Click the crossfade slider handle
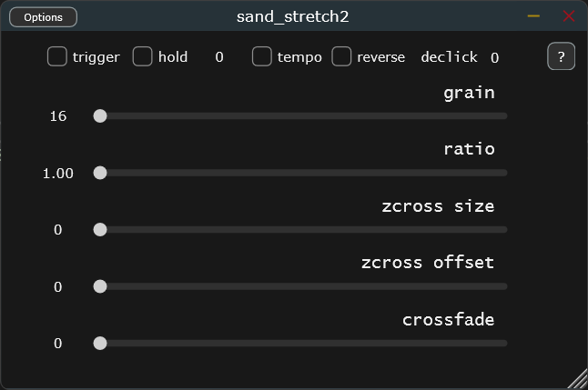Image resolution: width=588 pixels, height=390 pixels. [x=100, y=344]
